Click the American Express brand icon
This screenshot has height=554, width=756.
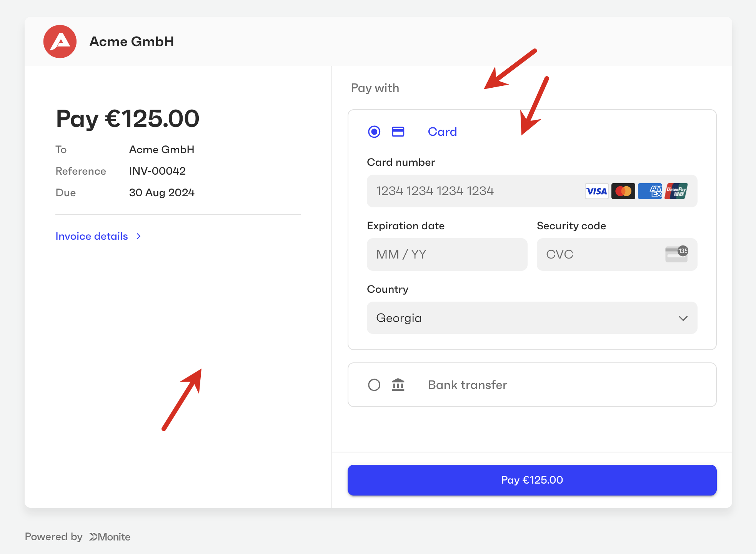coord(650,191)
